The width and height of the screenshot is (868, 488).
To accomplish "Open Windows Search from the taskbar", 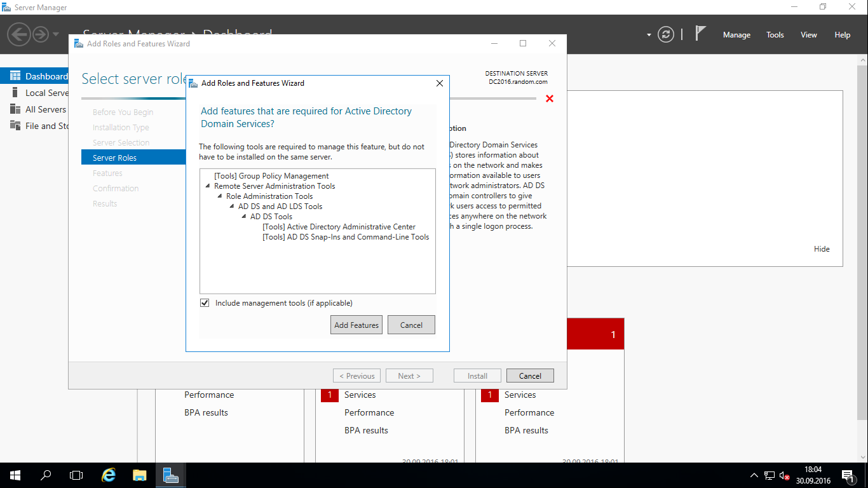I will [x=46, y=475].
